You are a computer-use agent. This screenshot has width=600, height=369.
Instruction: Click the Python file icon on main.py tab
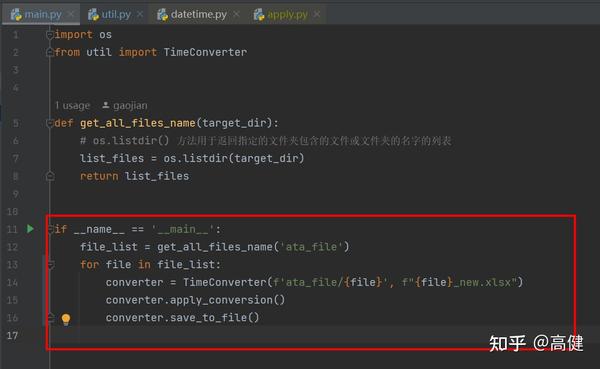[16, 15]
